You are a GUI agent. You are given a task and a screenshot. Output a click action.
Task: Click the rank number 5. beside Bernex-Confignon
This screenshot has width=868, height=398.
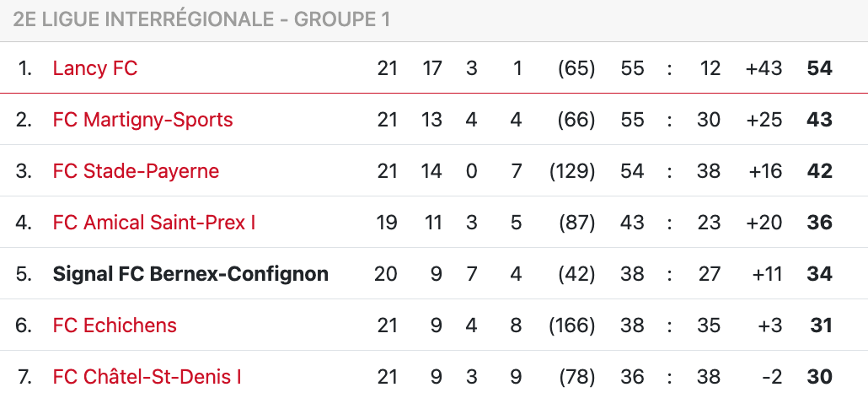coord(24,274)
